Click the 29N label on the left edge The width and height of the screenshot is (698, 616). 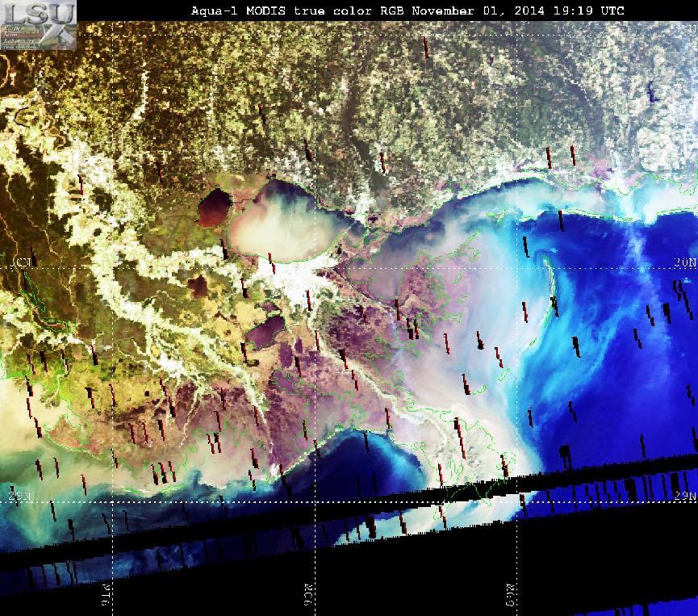[19, 495]
